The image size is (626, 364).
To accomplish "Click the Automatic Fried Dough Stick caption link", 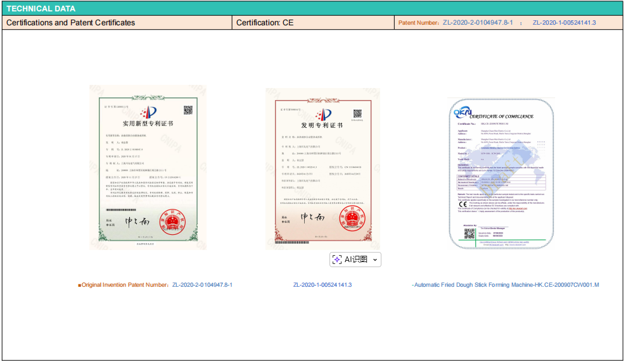I will (x=505, y=285).
